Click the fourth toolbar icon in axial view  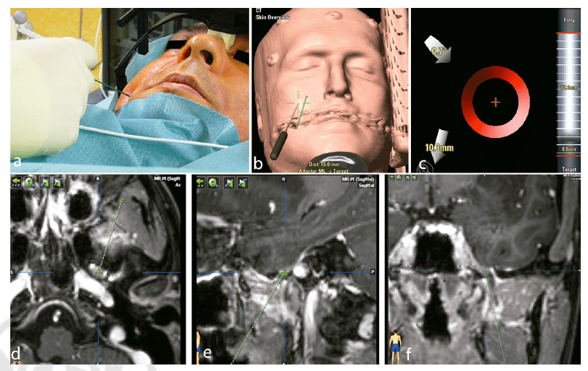58,183
